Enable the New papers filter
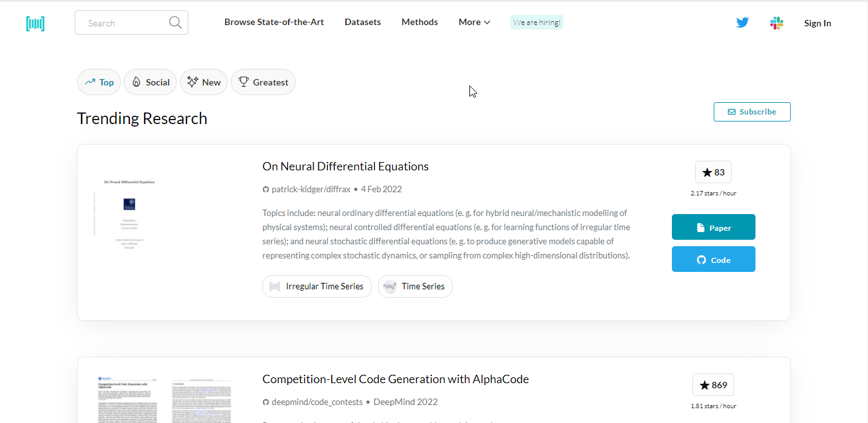The image size is (868, 423). click(x=203, y=82)
